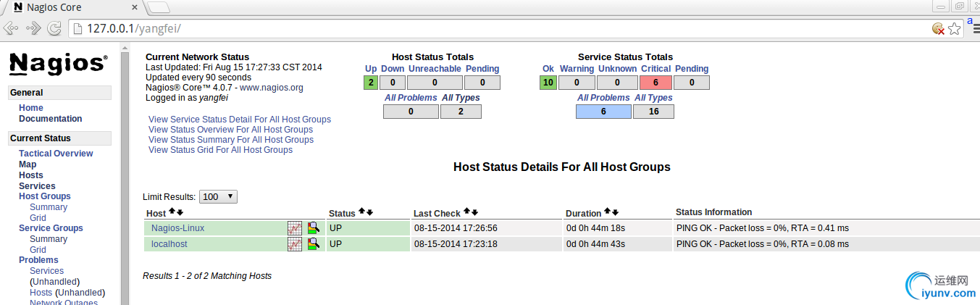Click the 127.0.0.1/yangfei address bar

coord(500,28)
